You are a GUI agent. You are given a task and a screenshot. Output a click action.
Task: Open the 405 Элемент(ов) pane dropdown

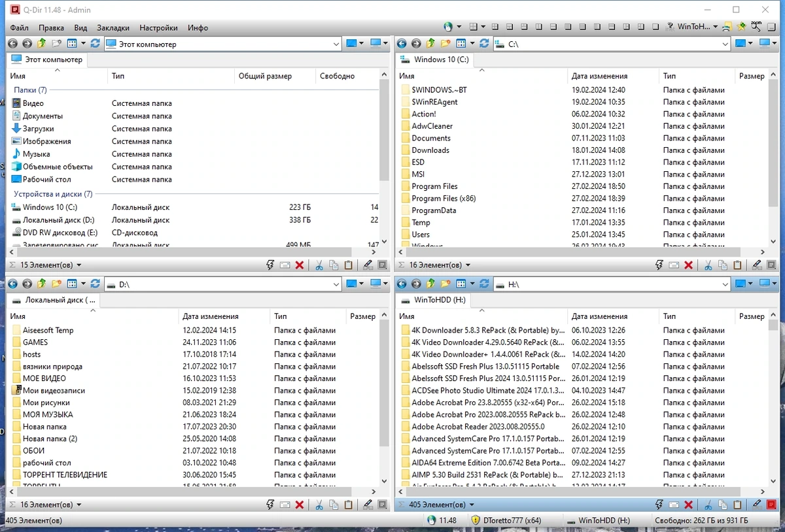pos(472,505)
